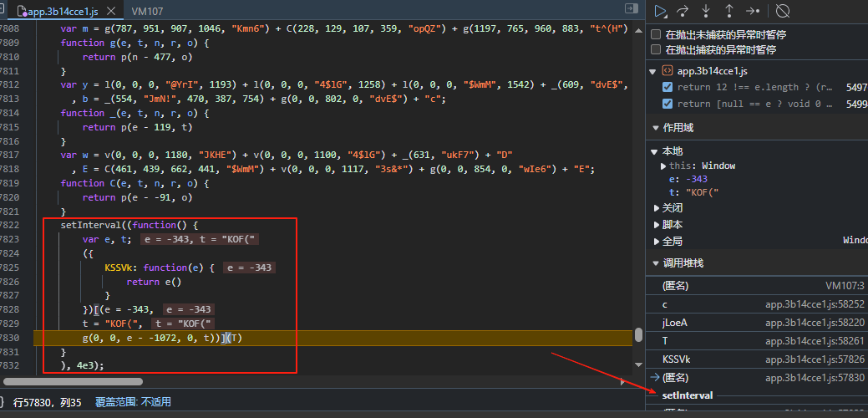
Task: Step out of the current function
Action: point(729,11)
